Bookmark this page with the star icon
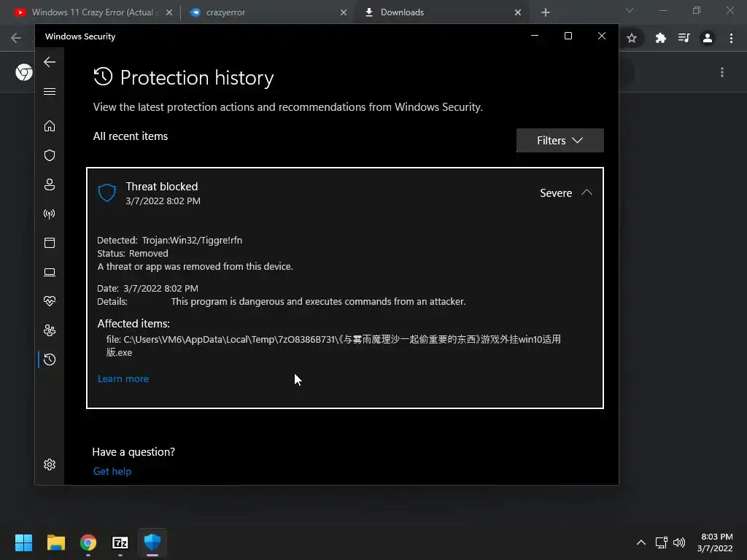Image resolution: width=747 pixels, height=560 pixels. coord(632,38)
